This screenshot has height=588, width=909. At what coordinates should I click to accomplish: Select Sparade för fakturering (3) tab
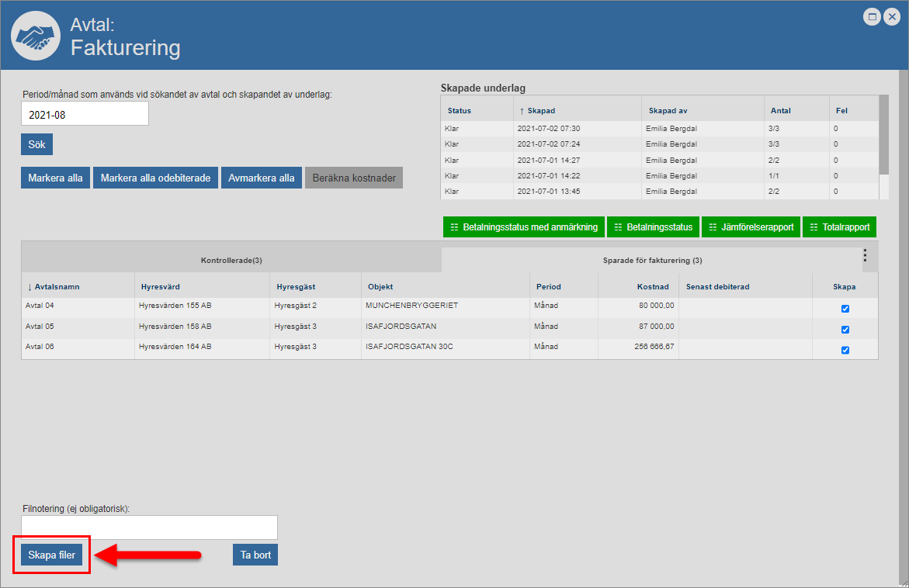[x=652, y=261]
